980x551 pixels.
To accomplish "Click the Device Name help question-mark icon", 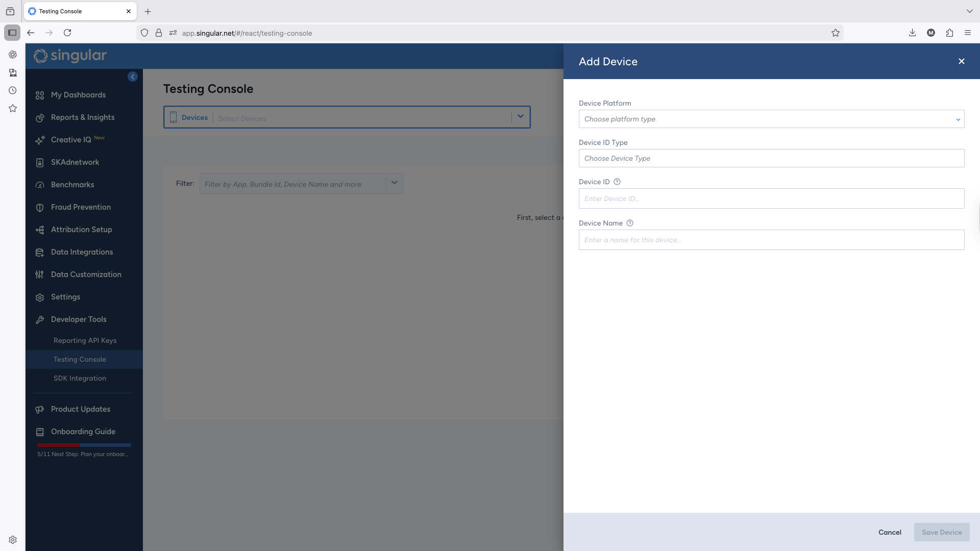I will (x=629, y=223).
